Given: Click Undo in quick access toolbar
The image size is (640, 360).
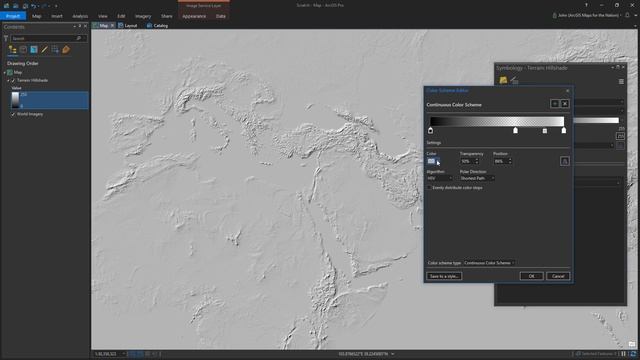Looking at the screenshot, I should coord(33,6).
